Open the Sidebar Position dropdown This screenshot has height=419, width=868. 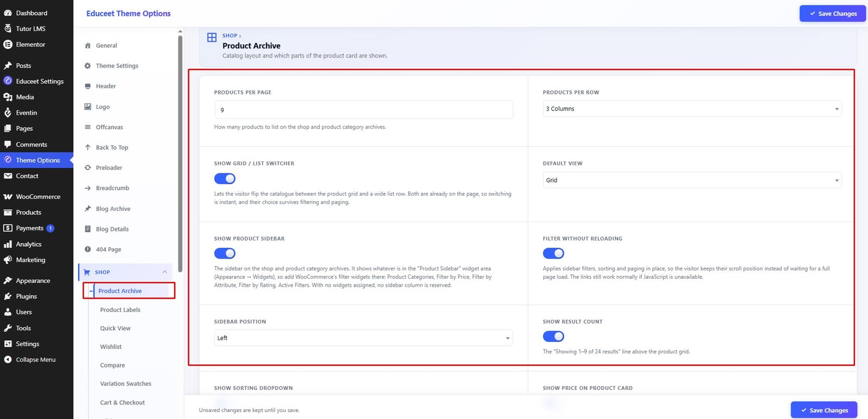point(363,338)
